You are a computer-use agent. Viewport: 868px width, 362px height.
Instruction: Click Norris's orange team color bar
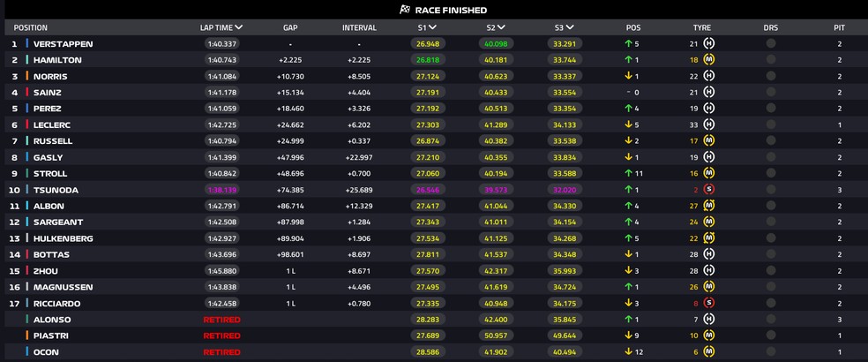[26, 76]
